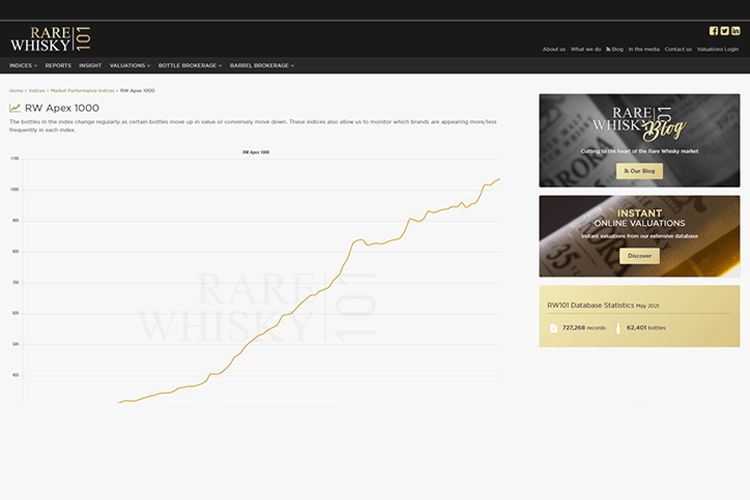Click the gold index line's final peak

pyautogui.click(x=499, y=179)
